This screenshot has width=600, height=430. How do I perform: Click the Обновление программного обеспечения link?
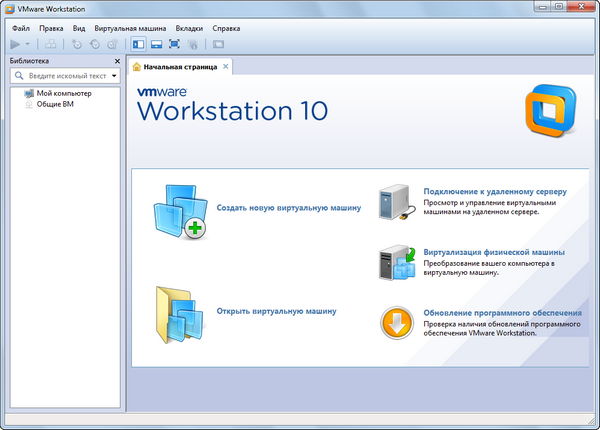tap(502, 312)
